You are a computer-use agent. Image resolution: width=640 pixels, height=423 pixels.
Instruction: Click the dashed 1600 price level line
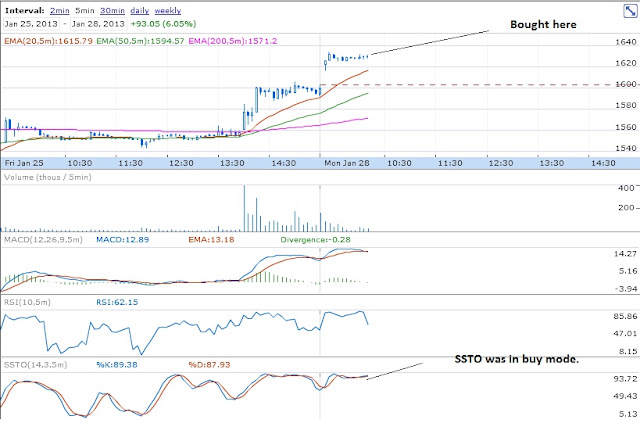478,85
